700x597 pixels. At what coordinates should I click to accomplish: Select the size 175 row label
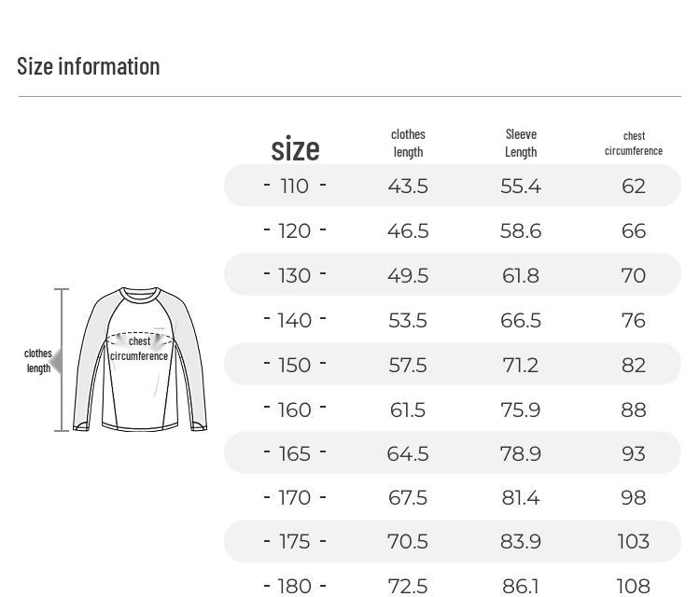295,542
